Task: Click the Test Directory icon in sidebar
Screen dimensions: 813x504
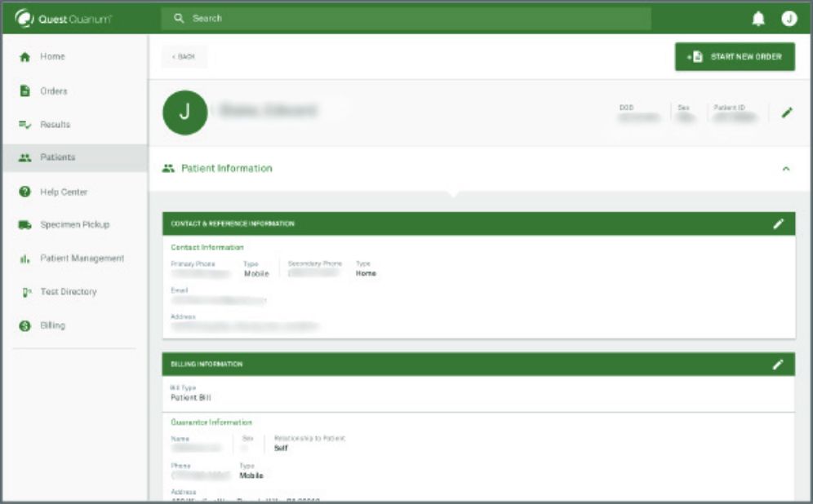Action: pos(24,292)
